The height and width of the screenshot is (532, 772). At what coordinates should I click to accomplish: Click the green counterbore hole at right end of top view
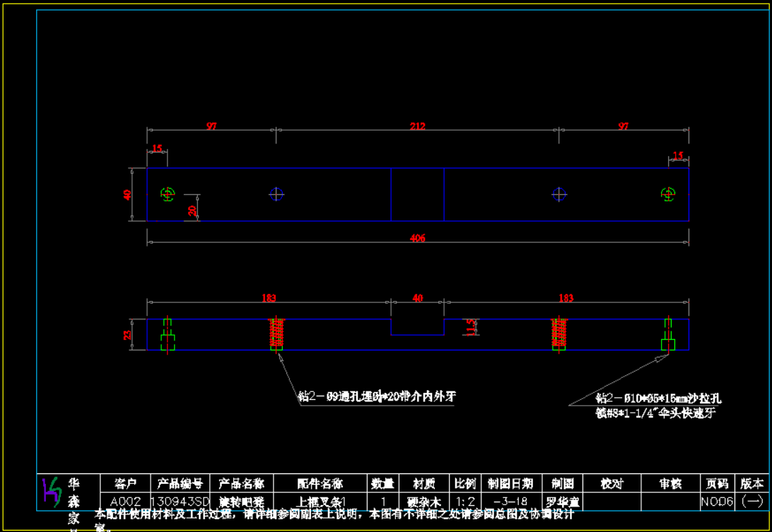(667, 194)
